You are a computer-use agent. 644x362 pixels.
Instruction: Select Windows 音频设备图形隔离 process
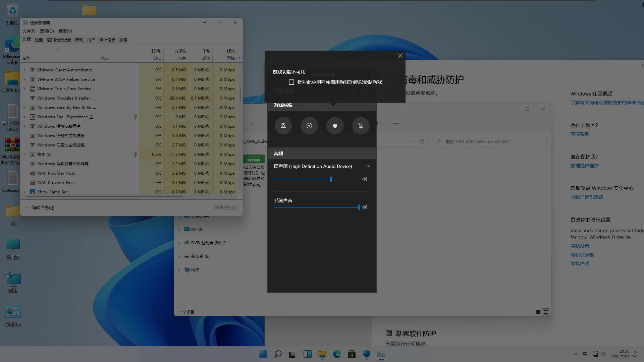(x=129, y=164)
